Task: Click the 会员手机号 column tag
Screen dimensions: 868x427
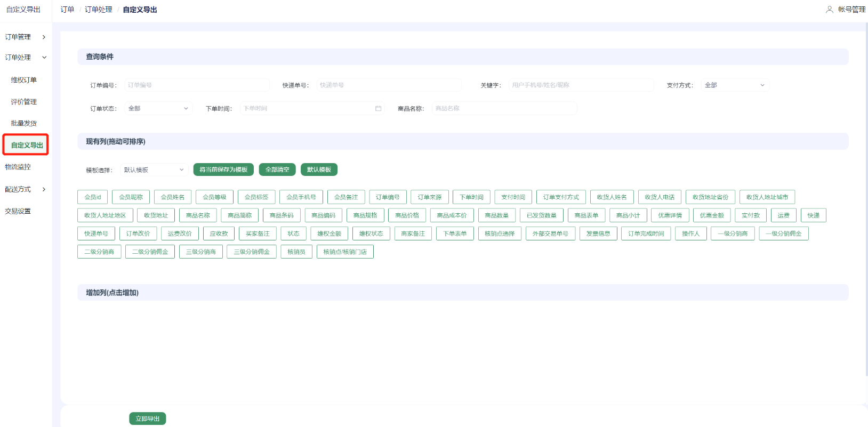Action: pos(301,197)
